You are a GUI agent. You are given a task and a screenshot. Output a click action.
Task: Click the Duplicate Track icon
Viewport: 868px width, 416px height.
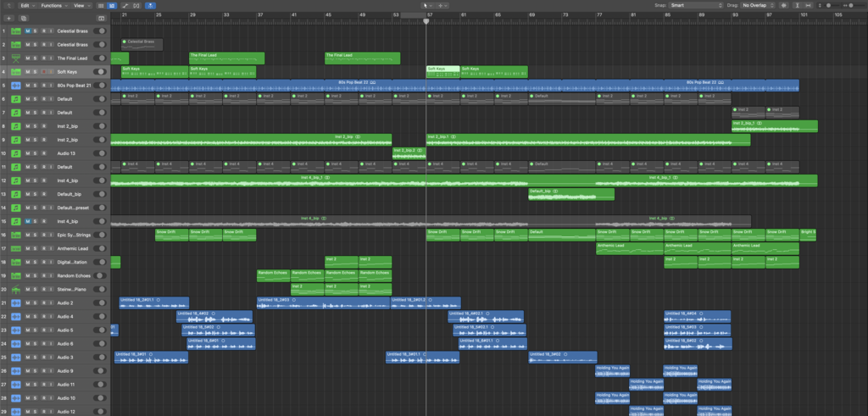click(24, 17)
